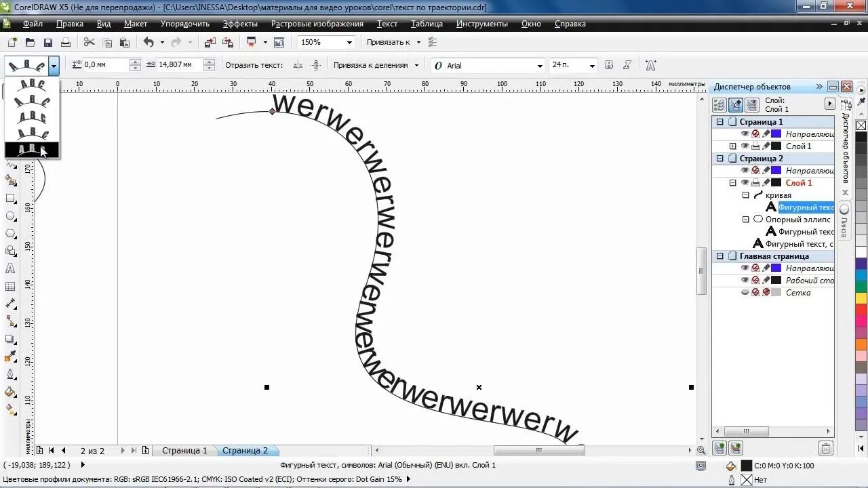Select the Eyedropper tool
The width and height of the screenshot is (868, 488).
click(x=11, y=357)
